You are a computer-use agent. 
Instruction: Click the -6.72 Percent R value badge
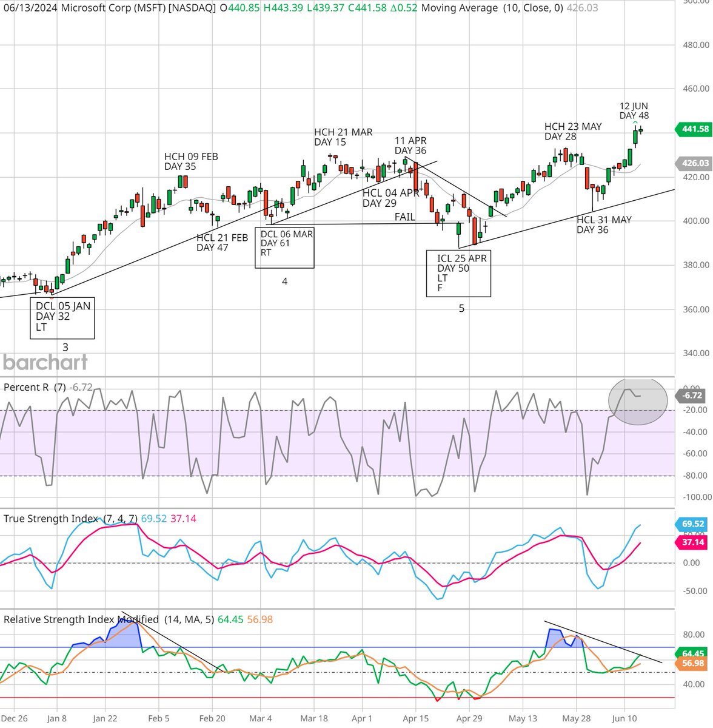point(692,395)
